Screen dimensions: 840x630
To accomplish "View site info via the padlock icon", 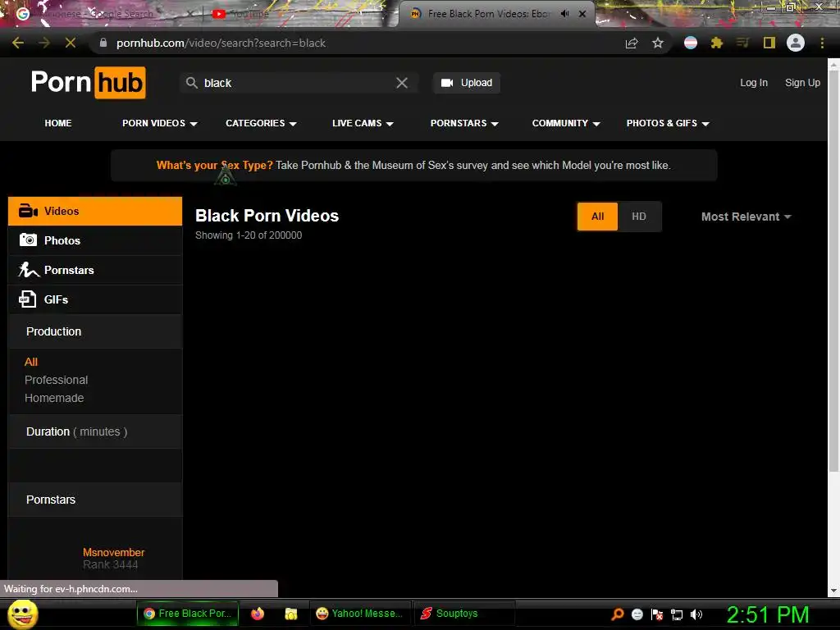I will (103, 43).
